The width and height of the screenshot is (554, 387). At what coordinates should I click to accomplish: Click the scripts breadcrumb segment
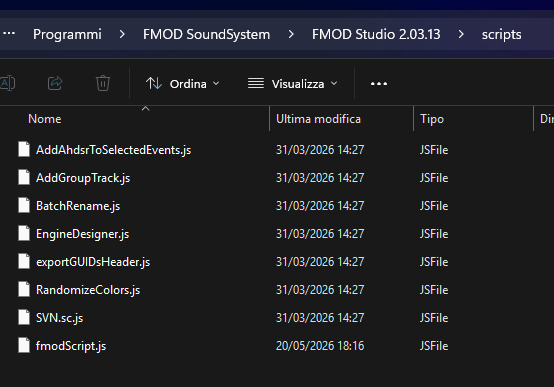click(501, 35)
